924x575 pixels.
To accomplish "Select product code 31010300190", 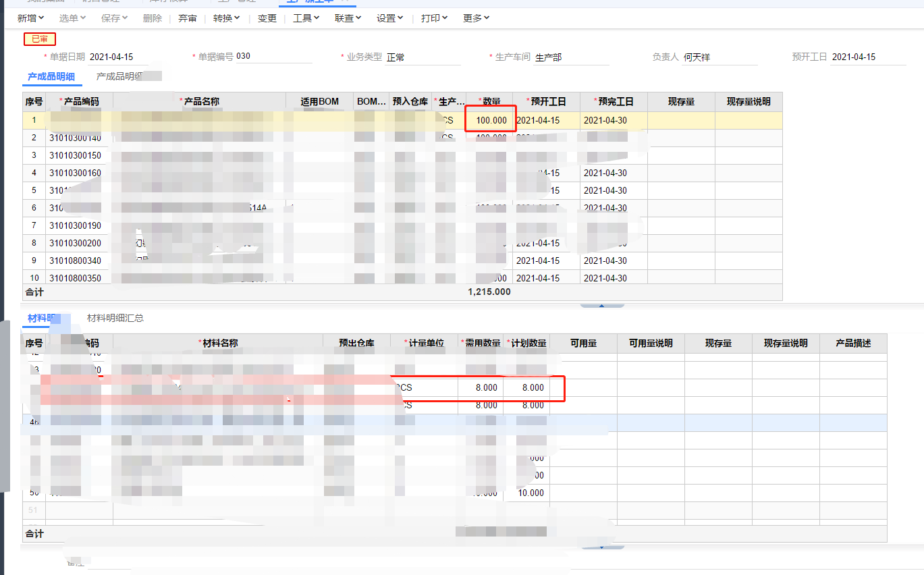I will tap(75, 225).
